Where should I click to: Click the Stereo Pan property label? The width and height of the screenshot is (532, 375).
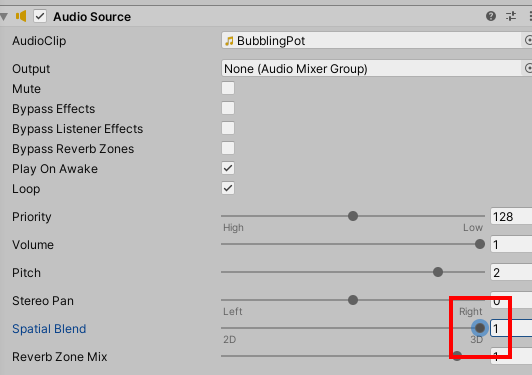pos(43,301)
